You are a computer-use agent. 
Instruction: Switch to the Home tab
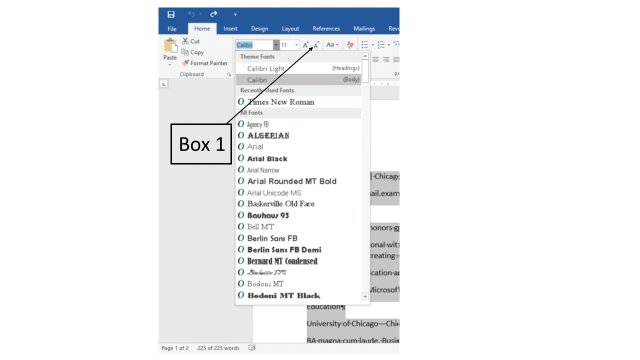[202, 29]
